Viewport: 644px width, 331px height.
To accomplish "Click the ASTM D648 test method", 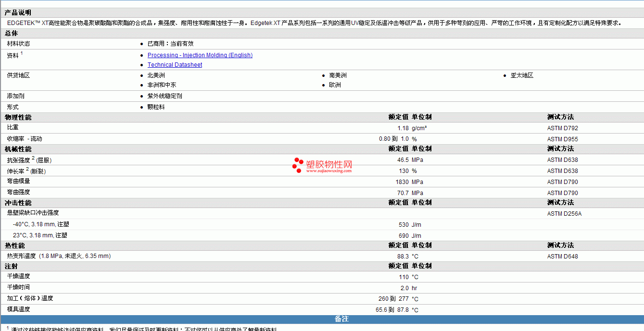I will click(563, 257).
